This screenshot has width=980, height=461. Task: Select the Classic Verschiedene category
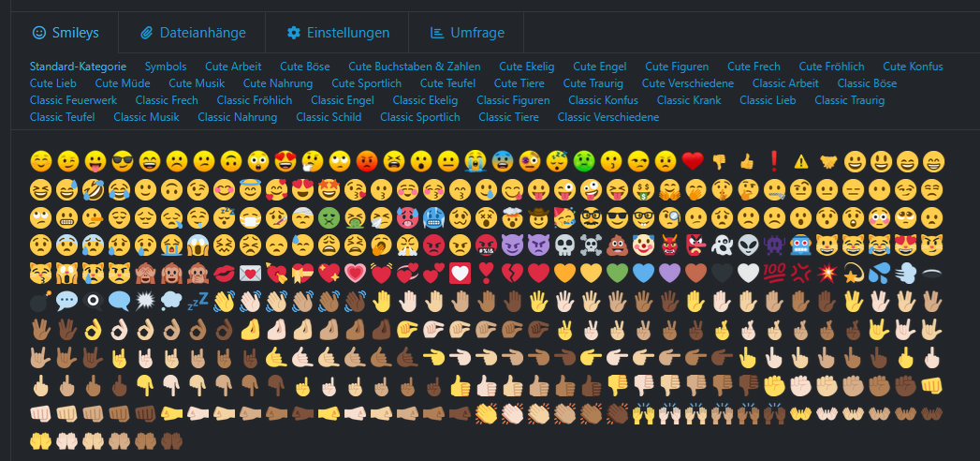608,117
